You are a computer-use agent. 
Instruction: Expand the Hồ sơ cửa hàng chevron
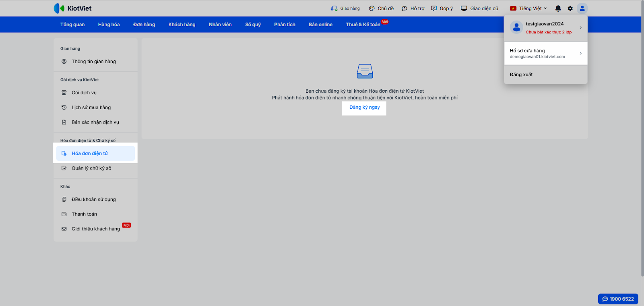[580, 53]
